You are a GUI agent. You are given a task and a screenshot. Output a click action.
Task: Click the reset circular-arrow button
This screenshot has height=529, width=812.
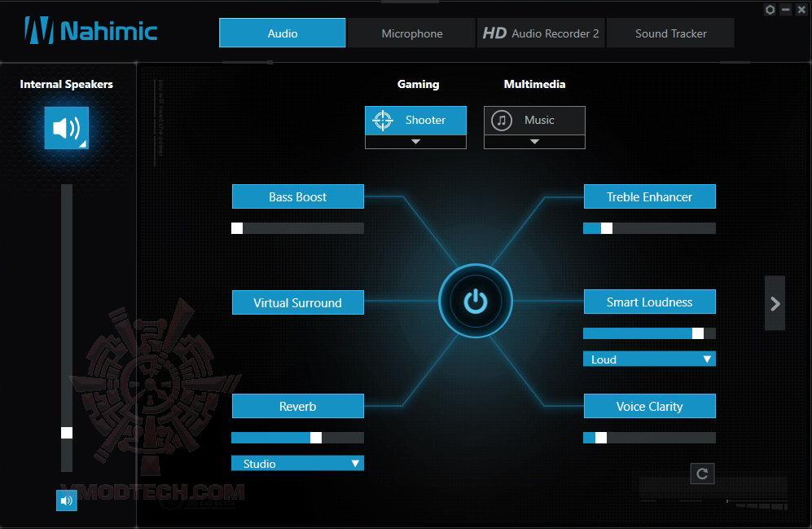[702, 474]
